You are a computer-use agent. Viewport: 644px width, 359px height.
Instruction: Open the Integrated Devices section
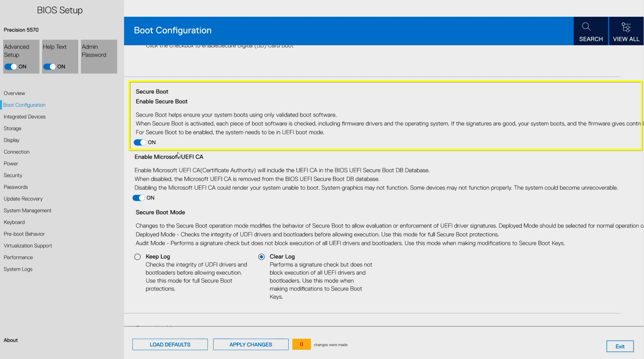click(24, 117)
